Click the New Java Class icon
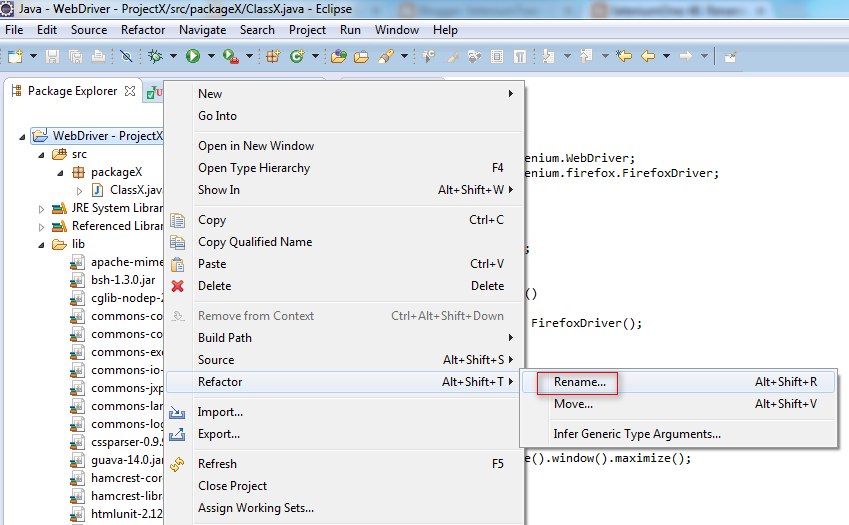Viewport: 849px width, 525px height. pos(297,56)
